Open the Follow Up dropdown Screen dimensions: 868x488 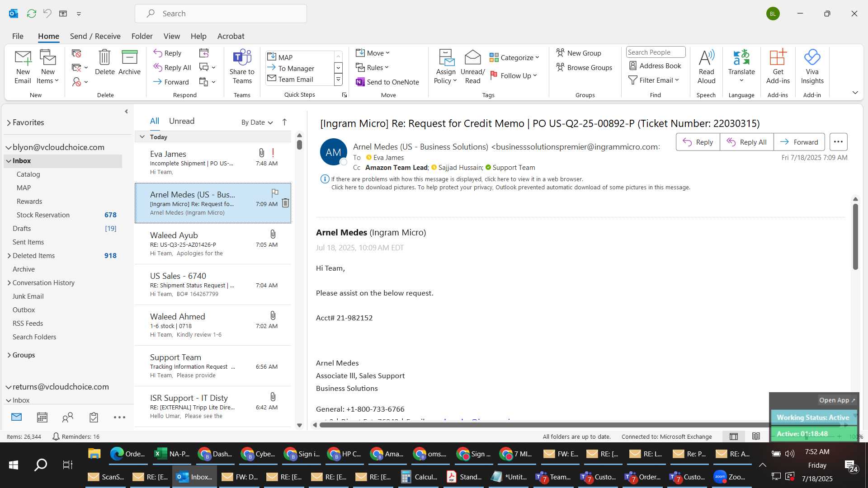click(514, 75)
